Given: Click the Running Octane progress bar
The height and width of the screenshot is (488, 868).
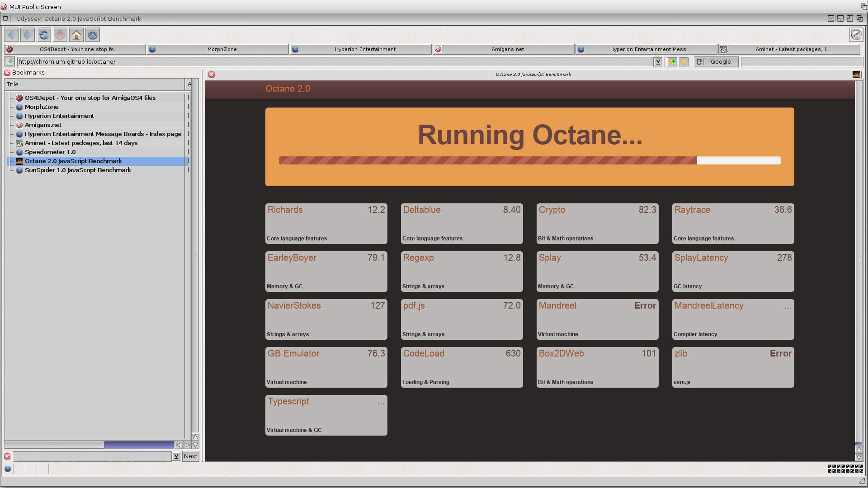Looking at the screenshot, I should pos(529,160).
